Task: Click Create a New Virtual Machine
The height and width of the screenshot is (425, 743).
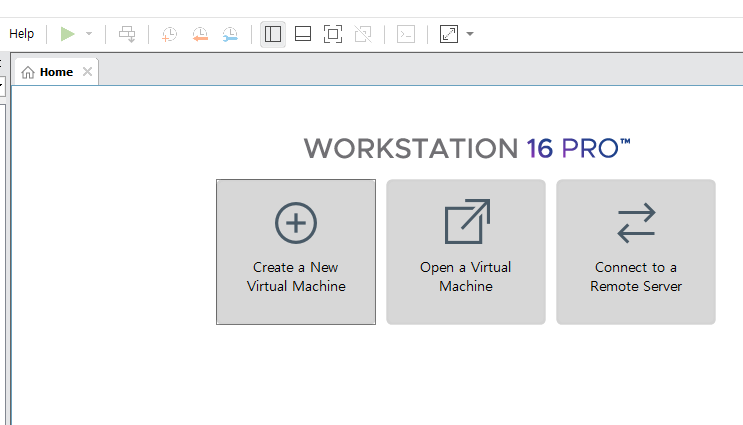Action: pyautogui.click(x=296, y=252)
